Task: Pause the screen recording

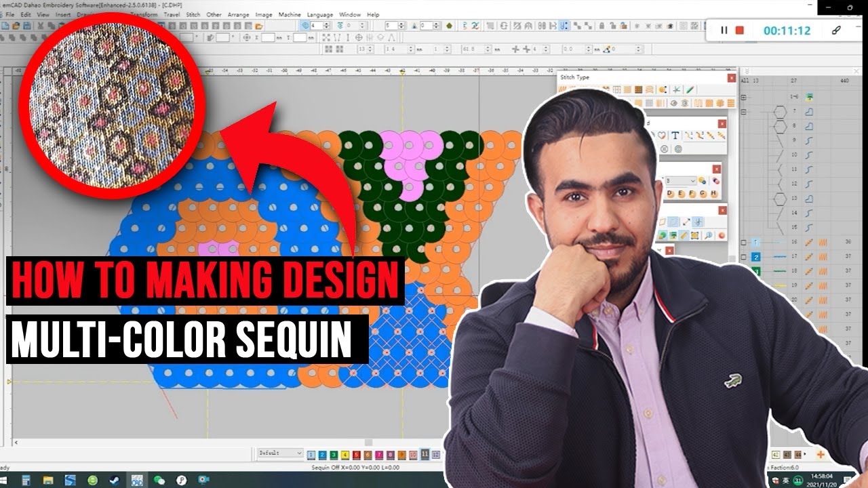Action: click(x=724, y=30)
